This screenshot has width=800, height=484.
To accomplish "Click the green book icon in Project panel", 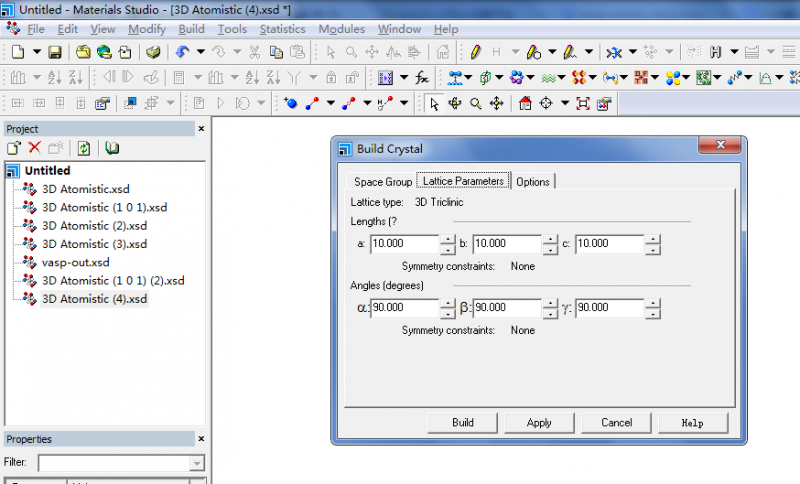I will click(x=112, y=148).
